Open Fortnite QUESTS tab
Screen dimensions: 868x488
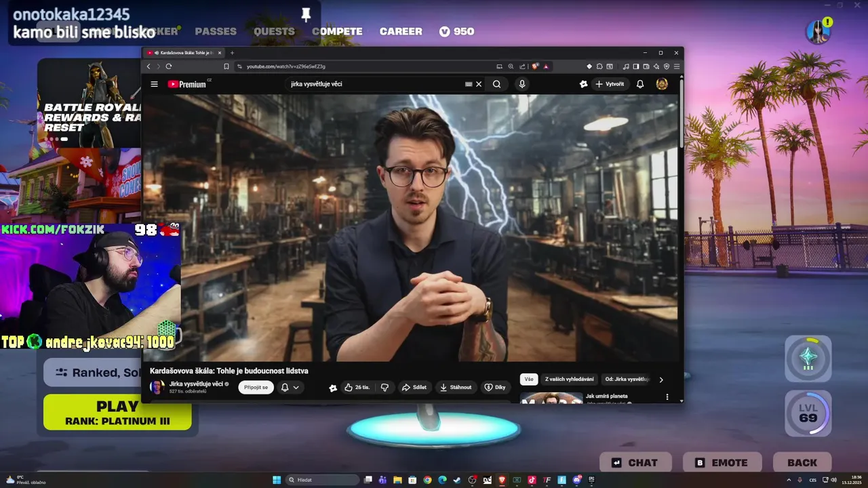click(x=274, y=31)
